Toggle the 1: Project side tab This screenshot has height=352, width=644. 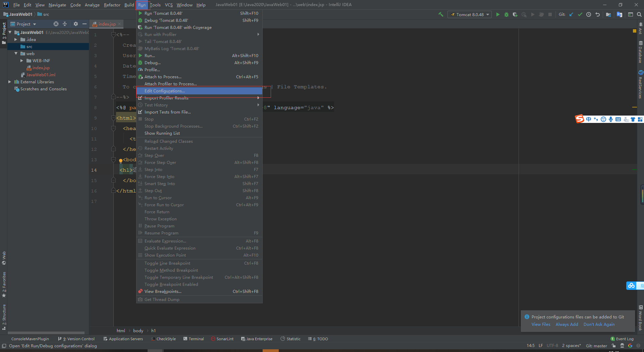point(4,33)
